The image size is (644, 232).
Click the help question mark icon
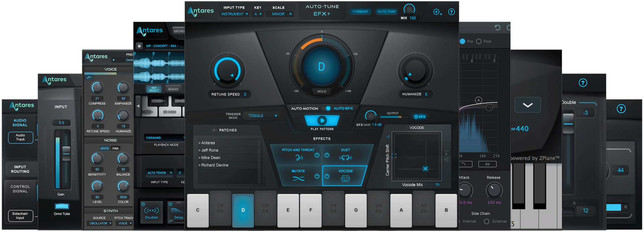pyautogui.click(x=451, y=12)
